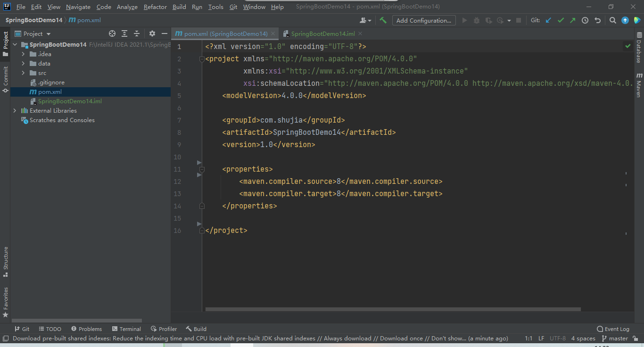Fold the properties tag at line 11
This screenshot has width=644, height=347.
coord(202,169)
